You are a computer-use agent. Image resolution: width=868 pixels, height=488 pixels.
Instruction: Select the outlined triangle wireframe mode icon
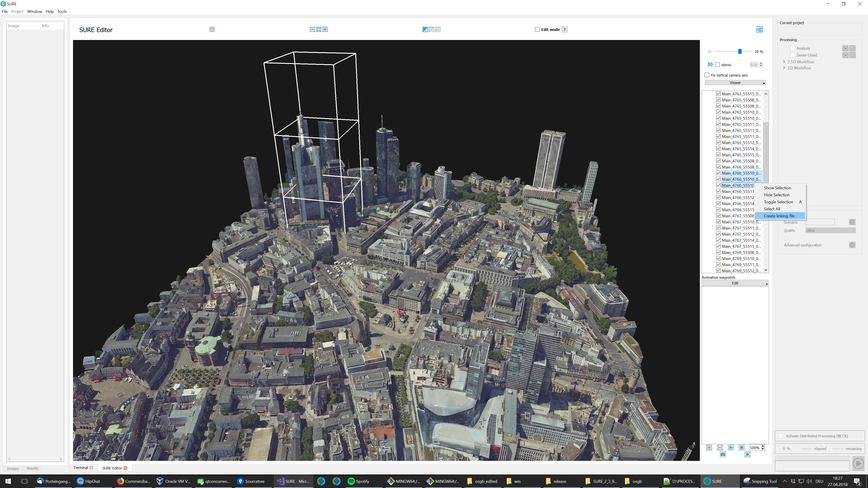pyautogui.click(x=432, y=29)
